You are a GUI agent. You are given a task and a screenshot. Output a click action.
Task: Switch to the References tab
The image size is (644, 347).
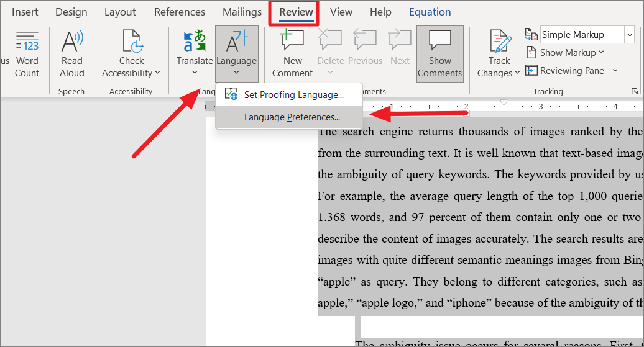(x=179, y=12)
